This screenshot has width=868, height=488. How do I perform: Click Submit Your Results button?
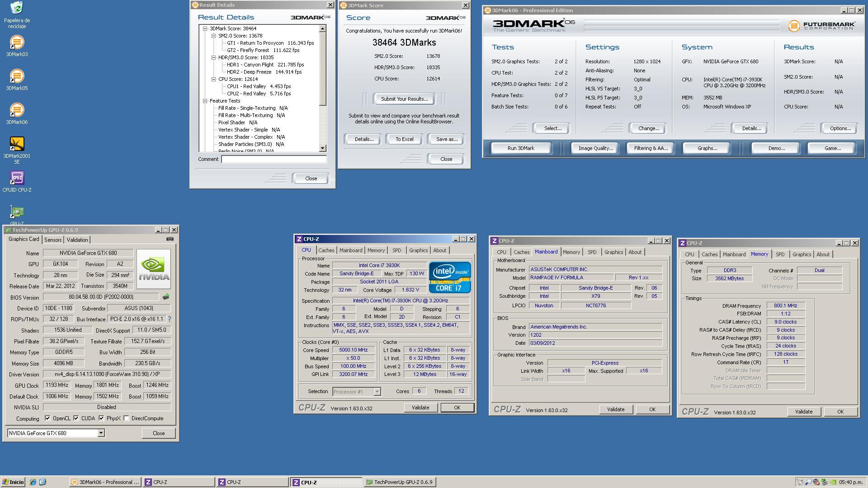(404, 99)
